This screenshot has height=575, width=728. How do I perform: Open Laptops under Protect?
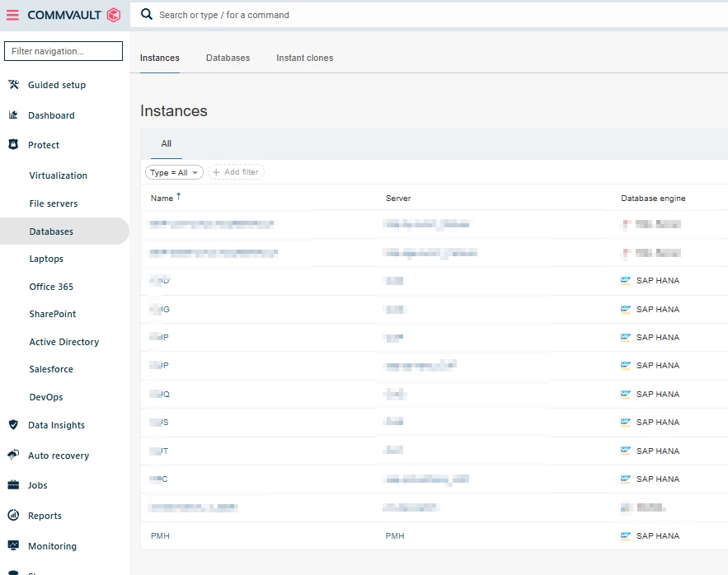(46, 259)
